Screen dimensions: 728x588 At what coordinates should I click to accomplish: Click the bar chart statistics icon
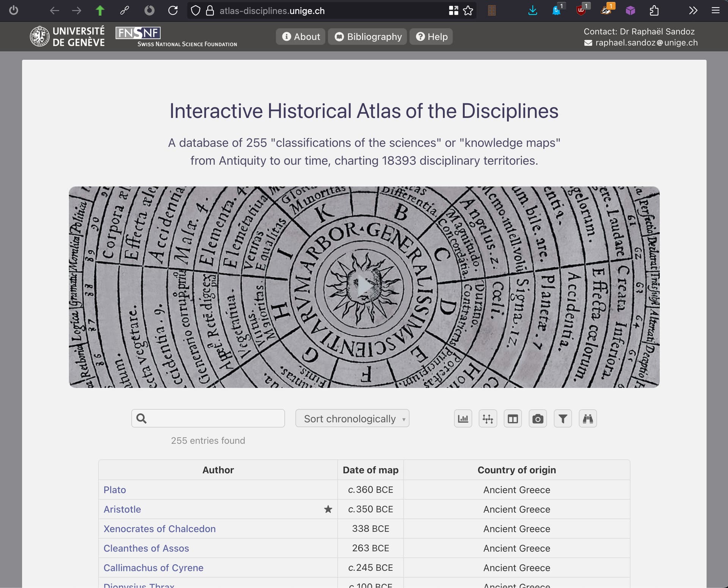[x=463, y=419]
